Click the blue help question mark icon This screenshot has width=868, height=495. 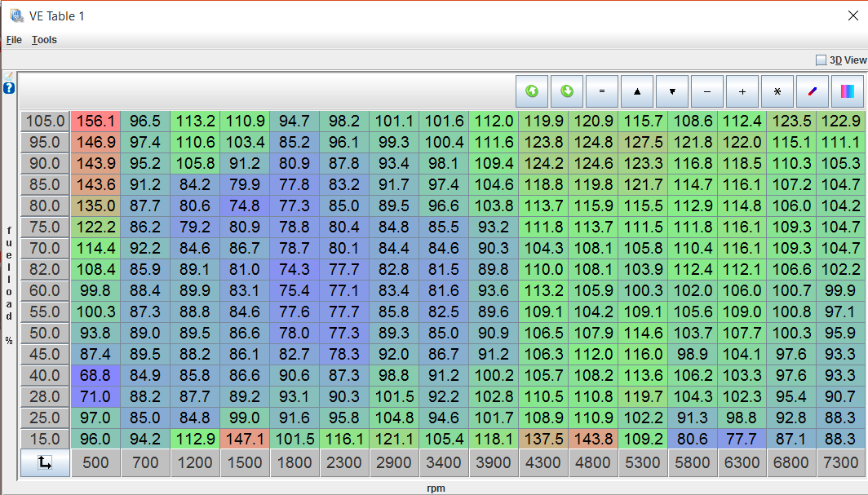click(9, 88)
